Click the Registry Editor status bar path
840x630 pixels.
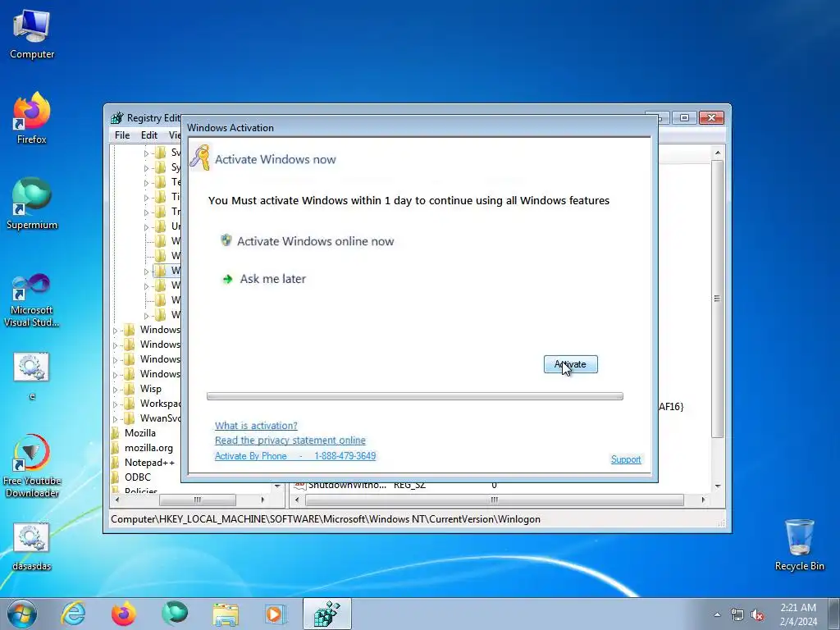(x=325, y=519)
